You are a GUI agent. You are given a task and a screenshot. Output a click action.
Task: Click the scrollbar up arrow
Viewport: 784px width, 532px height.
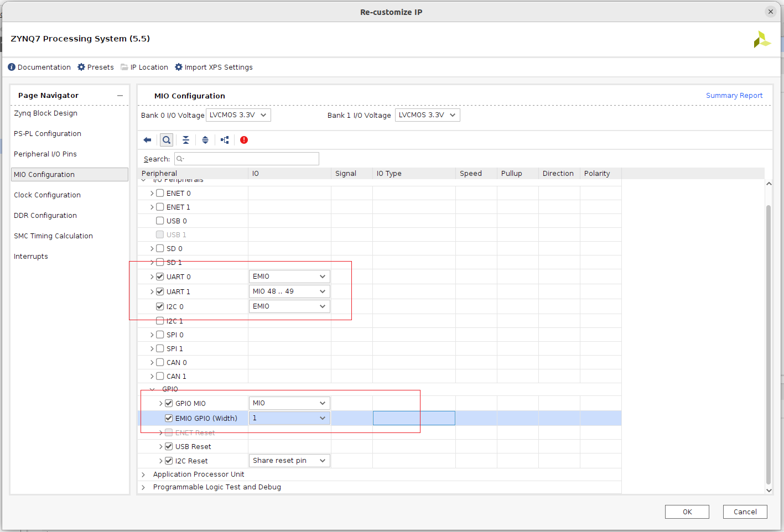769,184
